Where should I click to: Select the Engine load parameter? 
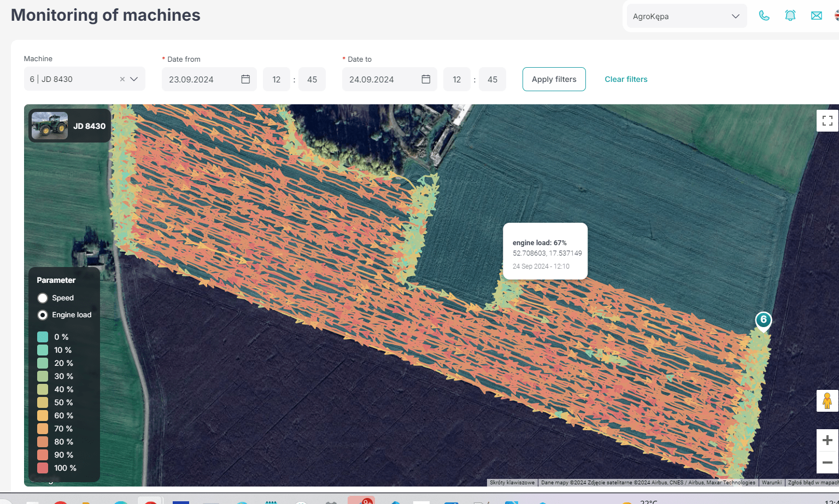[x=43, y=315]
